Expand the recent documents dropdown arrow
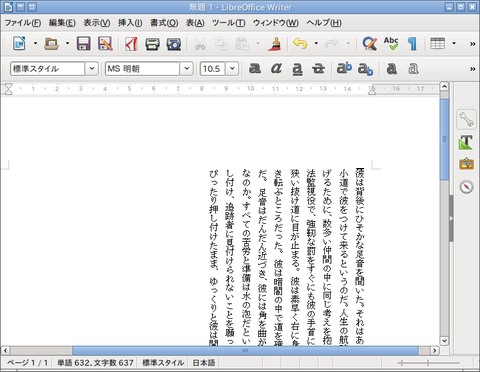The height and width of the screenshot is (372, 480). (x=67, y=43)
